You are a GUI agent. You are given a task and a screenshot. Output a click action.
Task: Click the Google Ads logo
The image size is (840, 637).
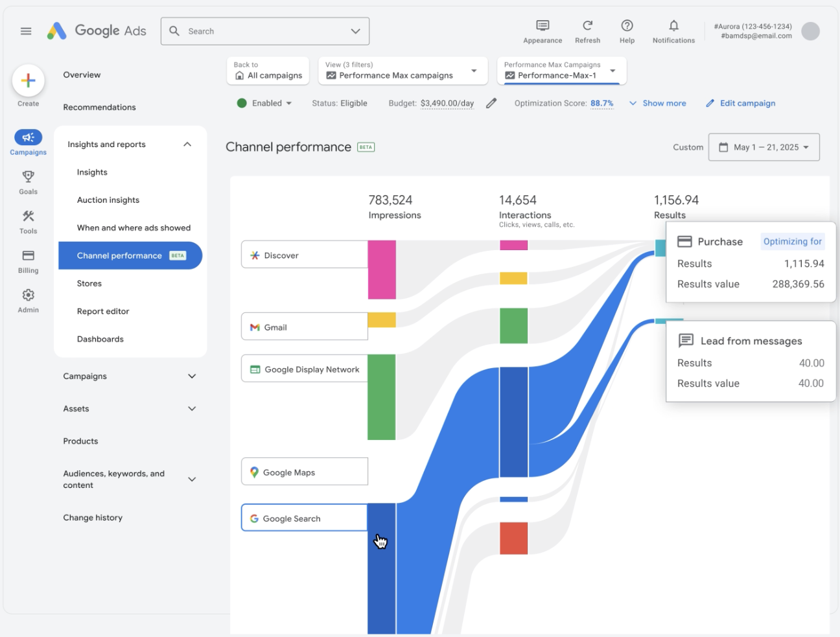click(97, 30)
